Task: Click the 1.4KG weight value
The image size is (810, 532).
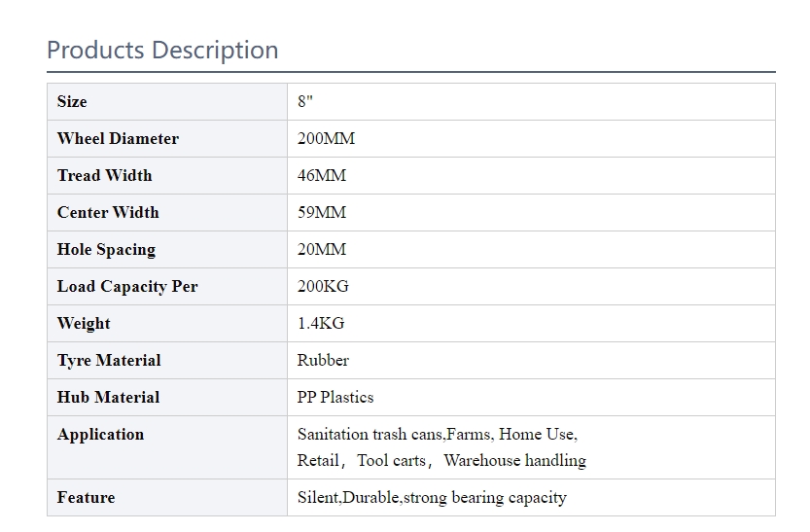Action: point(321,323)
